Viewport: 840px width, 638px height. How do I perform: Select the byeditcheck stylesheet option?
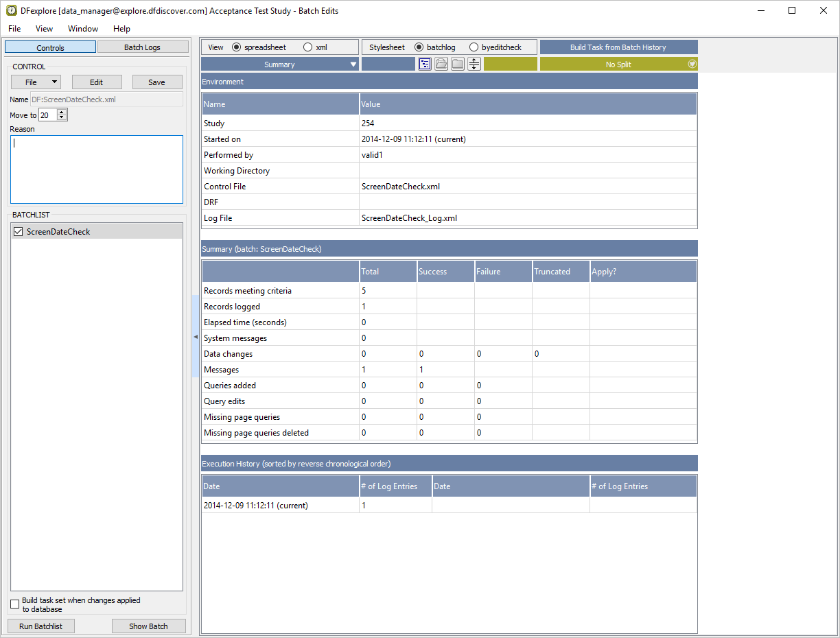click(474, 47)
